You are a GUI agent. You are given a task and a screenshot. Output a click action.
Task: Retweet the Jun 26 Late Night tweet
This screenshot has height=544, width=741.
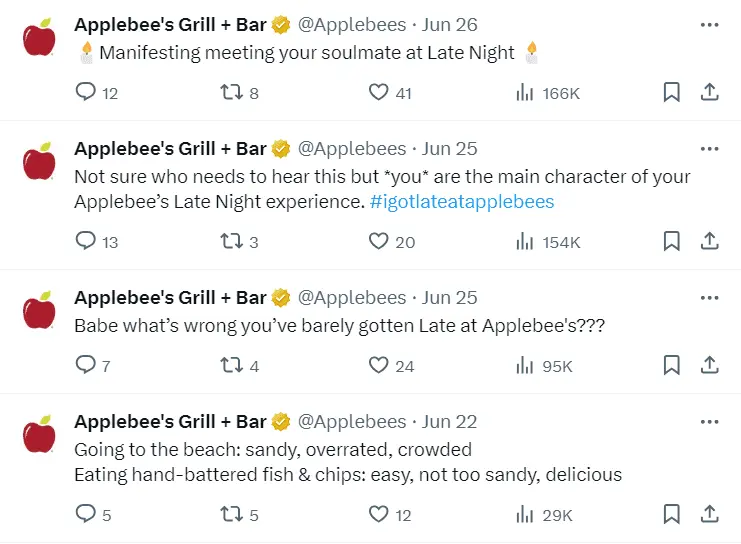tap(230, 93)
